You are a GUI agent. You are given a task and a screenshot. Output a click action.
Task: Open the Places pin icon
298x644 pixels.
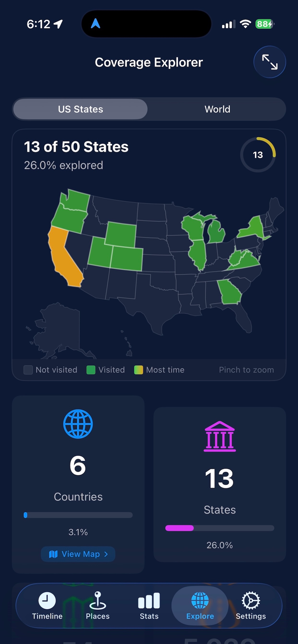pyautogui.click(x=98, y=600)
